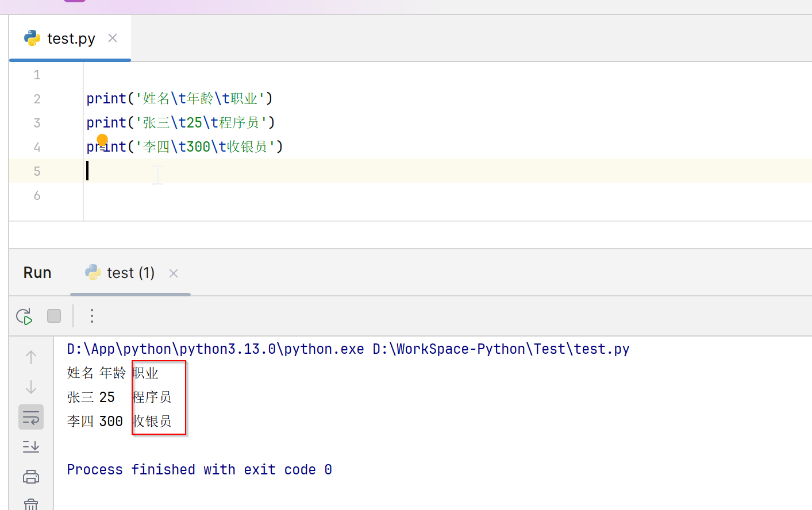Select the test.py editor tab
Image resolution: width=812 pixels, height=510 pixels.
[x=70, y=38]
